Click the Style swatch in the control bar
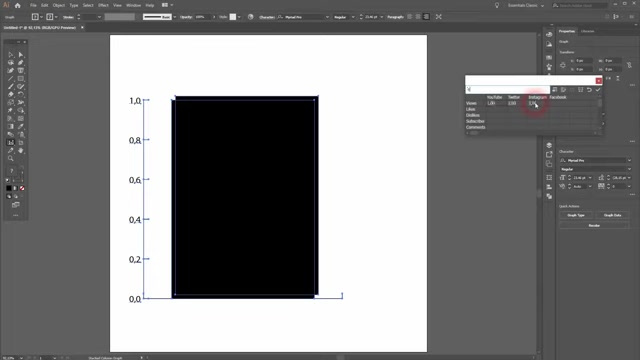640x360 pixels. (x=233, y=17)
